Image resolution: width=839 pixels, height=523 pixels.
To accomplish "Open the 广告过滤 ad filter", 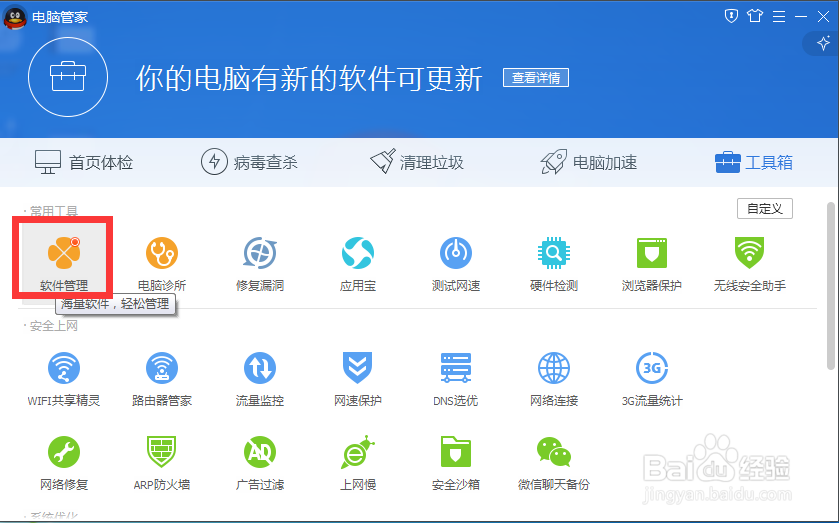I will coord(260,463).
